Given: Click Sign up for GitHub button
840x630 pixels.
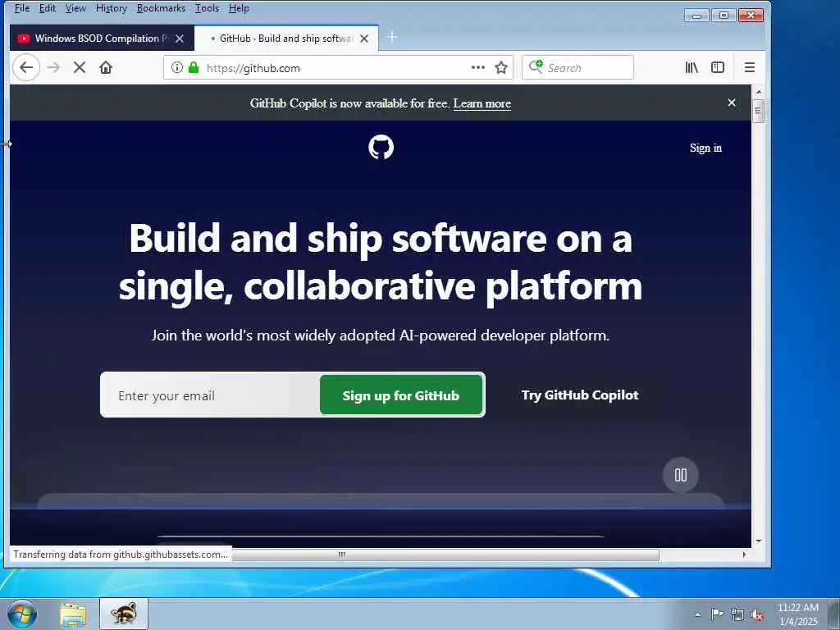Looking at the screenshot, I should tap(401, 395).
